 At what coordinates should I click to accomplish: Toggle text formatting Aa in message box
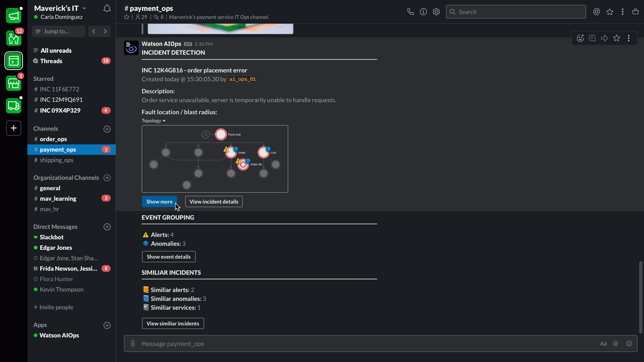[603, 344]
